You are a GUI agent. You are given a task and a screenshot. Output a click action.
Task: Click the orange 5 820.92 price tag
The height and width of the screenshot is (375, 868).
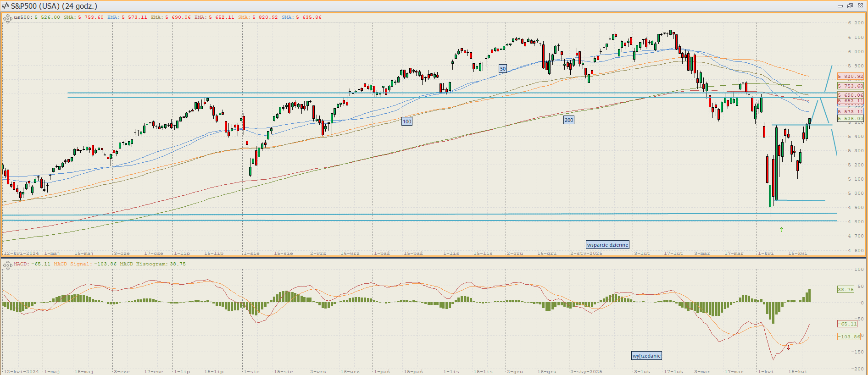tap(851, 77)
